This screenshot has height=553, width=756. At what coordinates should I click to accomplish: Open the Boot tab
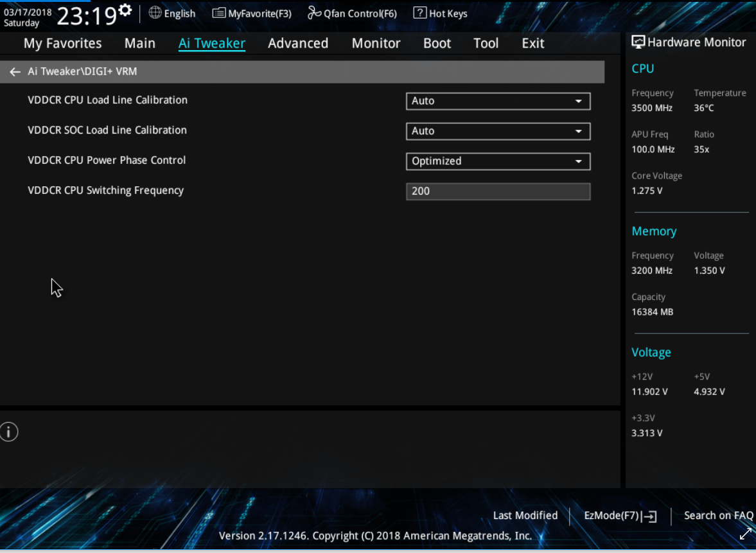click(x=437, y=44)
